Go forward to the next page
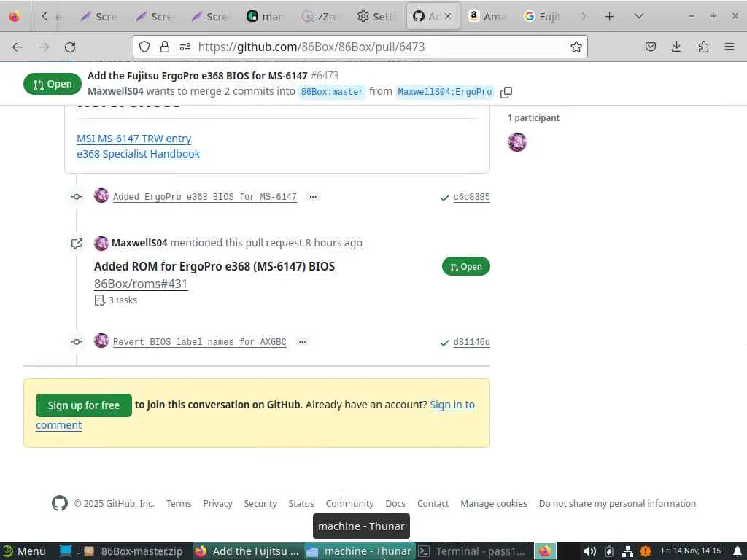The image size is (747, 560). pos(44,47)
